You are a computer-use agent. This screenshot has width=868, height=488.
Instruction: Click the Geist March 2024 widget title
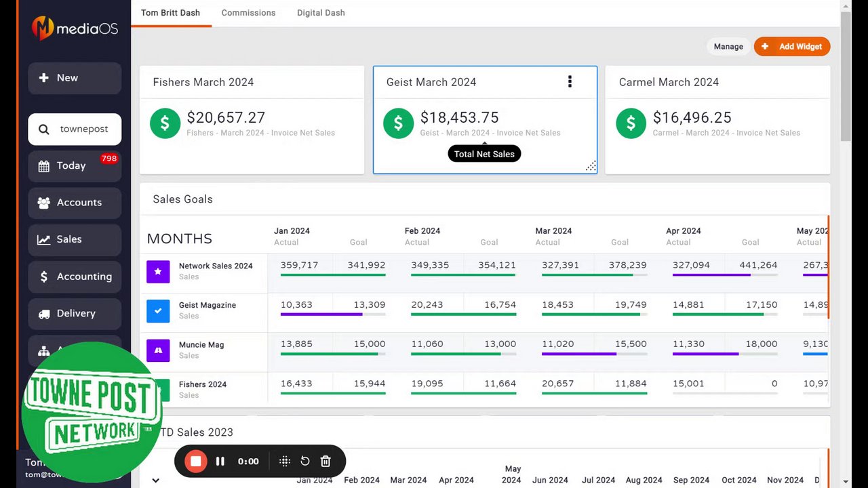[x=431, y=82]
